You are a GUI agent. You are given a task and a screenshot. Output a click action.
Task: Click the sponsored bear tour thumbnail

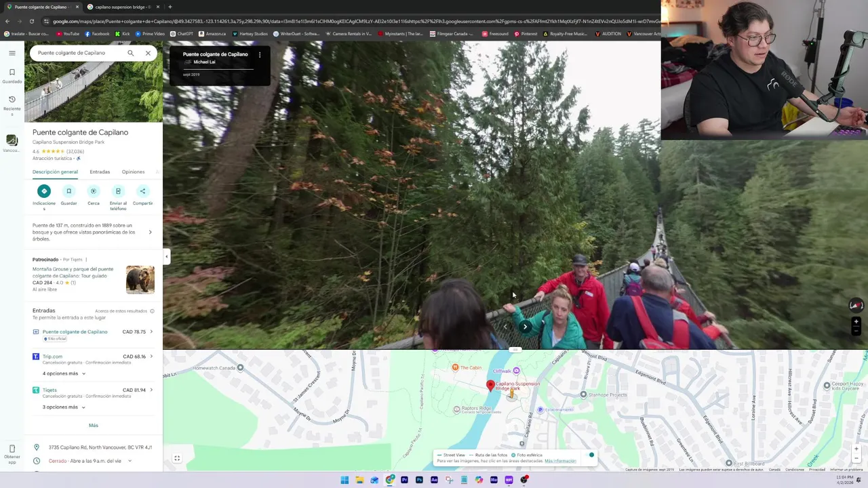[140, 280]
